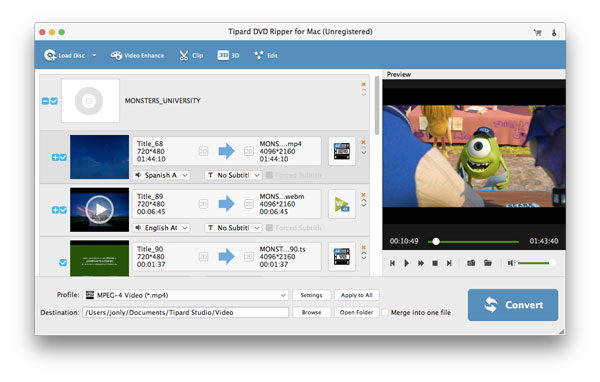Skip to previous chapter in preview

[x=392, y=263]
